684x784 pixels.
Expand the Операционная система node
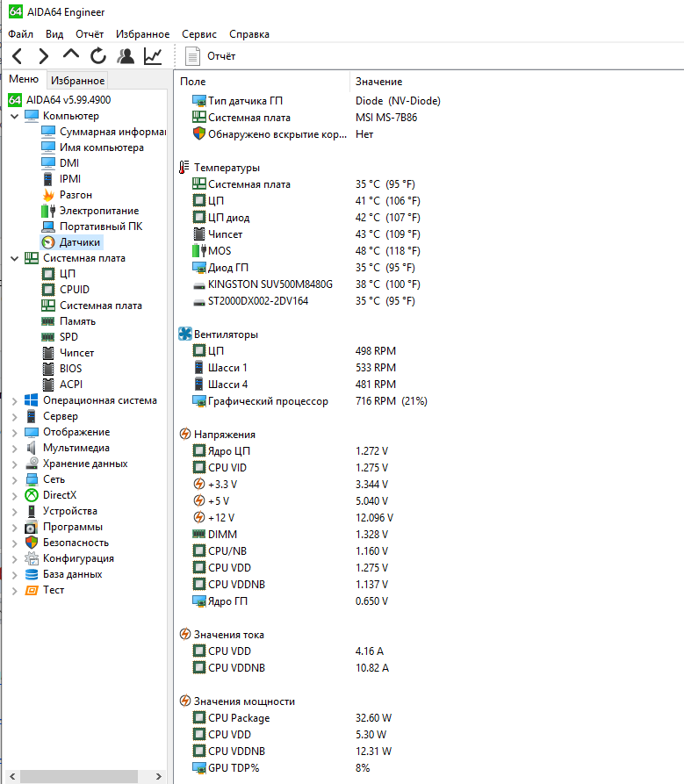[15, 401]
